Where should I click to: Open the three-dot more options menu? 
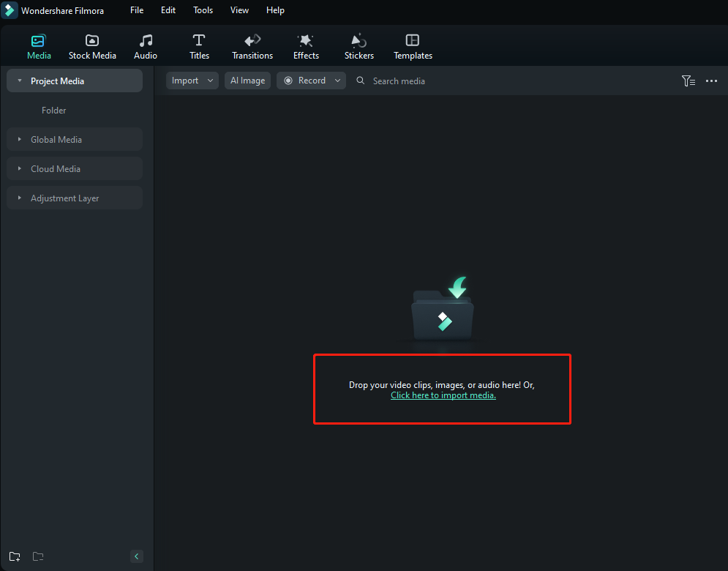point(711,81)
